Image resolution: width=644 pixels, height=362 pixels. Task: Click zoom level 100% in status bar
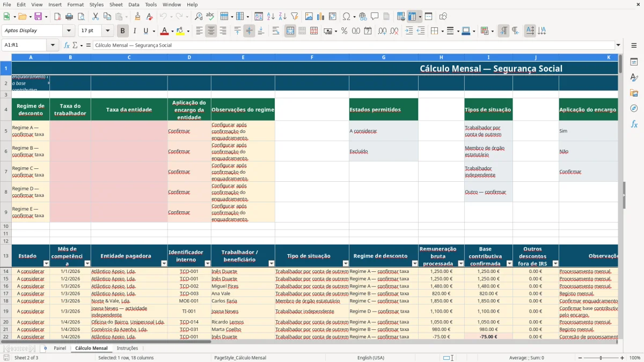click(x=635, y=358)
